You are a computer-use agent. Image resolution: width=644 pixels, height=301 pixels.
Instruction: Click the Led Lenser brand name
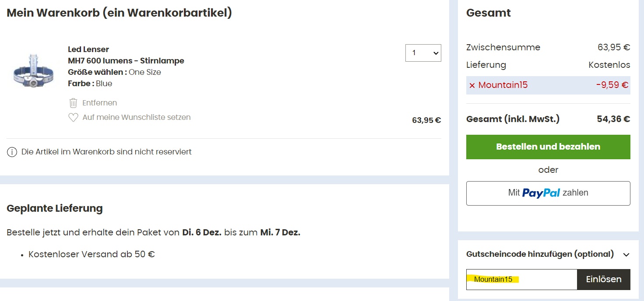tap(88, 49)
